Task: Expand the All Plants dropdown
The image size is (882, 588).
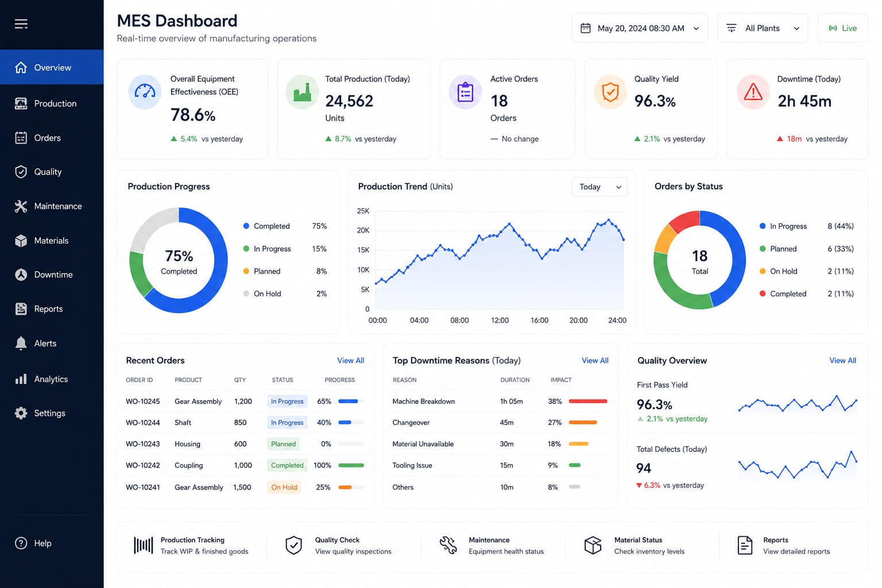Action: [763, 28]
